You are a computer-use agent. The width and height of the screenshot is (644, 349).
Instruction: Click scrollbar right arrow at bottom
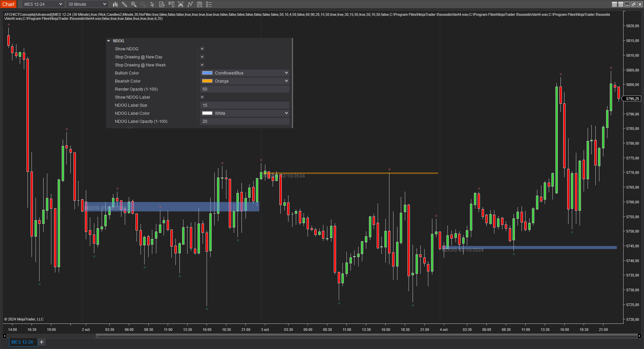(639, 336)
